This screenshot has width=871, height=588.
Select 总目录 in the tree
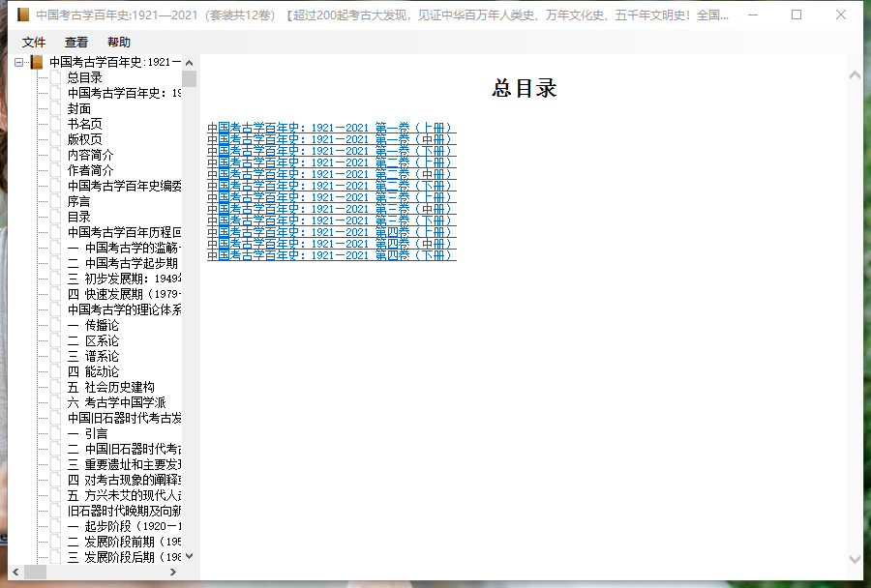85,77
